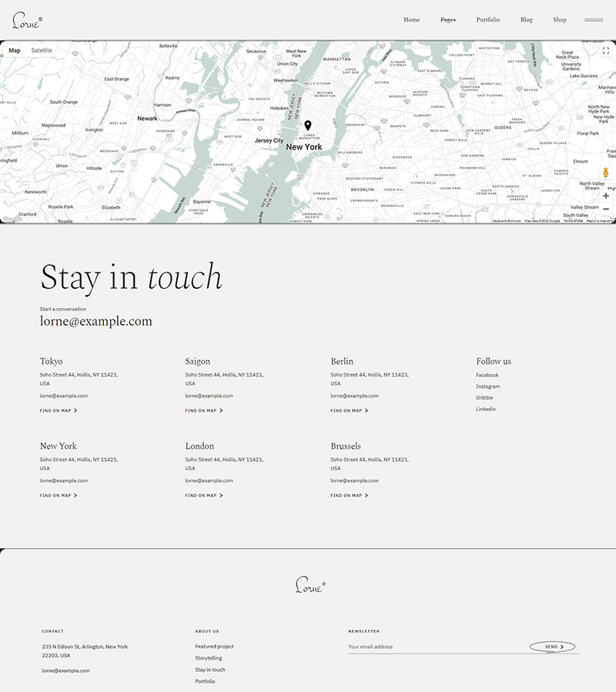Open the Portfolio menu item
The width and height of the screenshot is (616, 692).
click(487, 20)
